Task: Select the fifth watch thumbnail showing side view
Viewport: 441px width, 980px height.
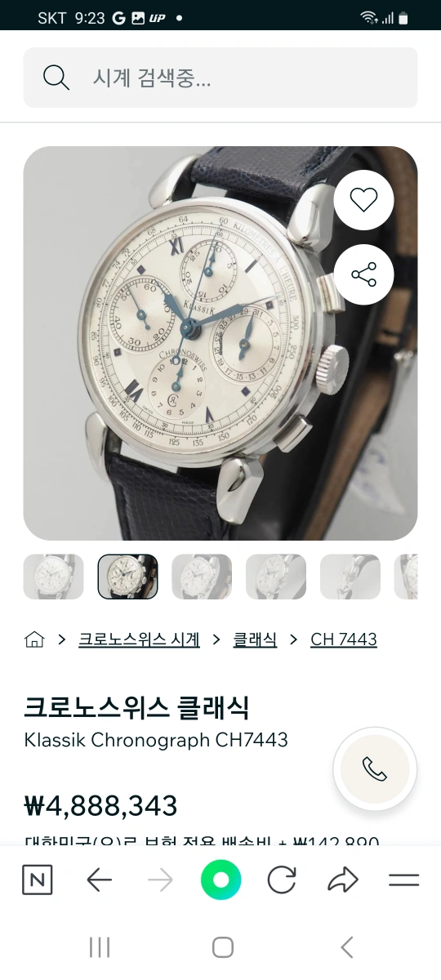Action: (350, 577)
